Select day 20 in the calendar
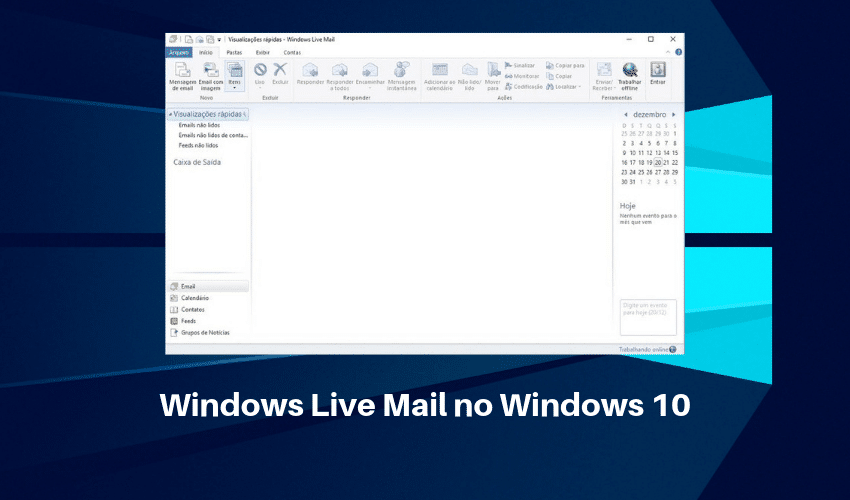The width and height of the screenshot is (850, 500). [658, 163]
